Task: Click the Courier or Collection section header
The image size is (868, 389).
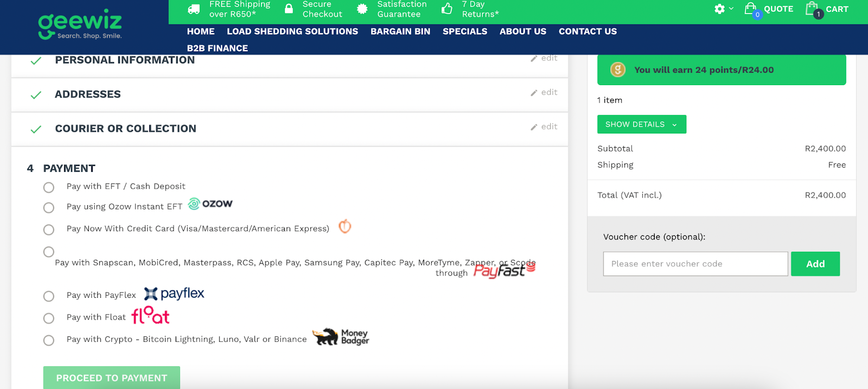Action: 126,129
